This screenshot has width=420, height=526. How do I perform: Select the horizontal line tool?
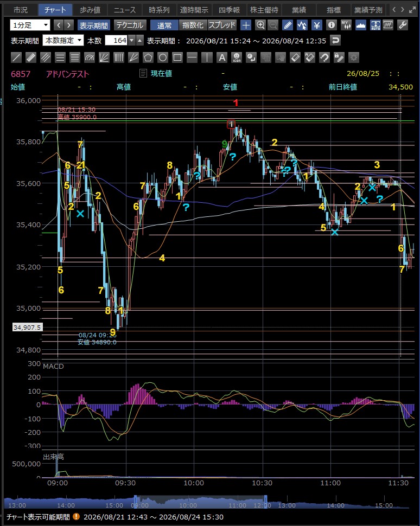tap(192, 57)
